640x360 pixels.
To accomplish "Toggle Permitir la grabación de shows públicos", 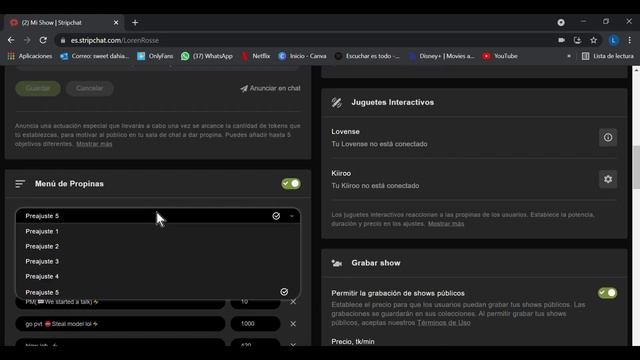I will (607, 293).
